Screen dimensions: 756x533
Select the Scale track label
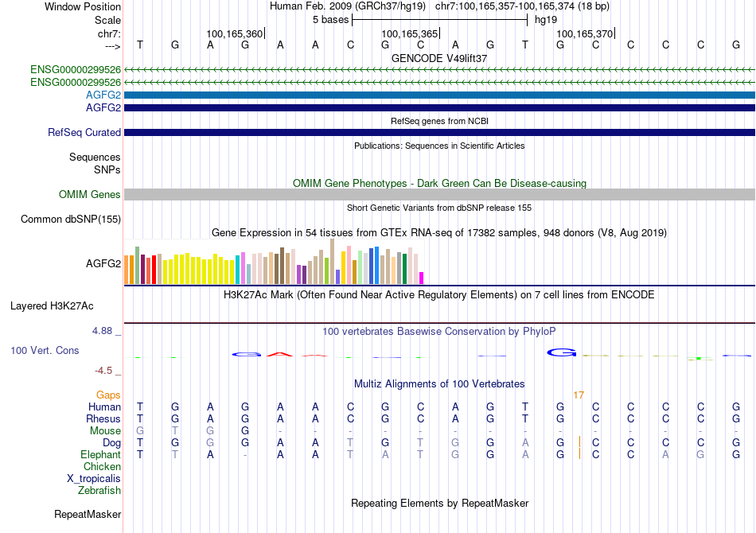[107, 20]
